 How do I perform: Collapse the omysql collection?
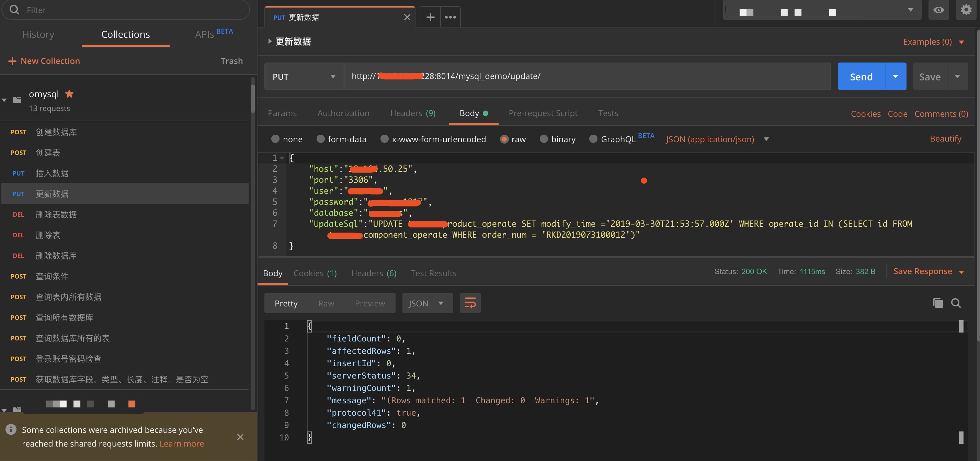click(4, 100)
